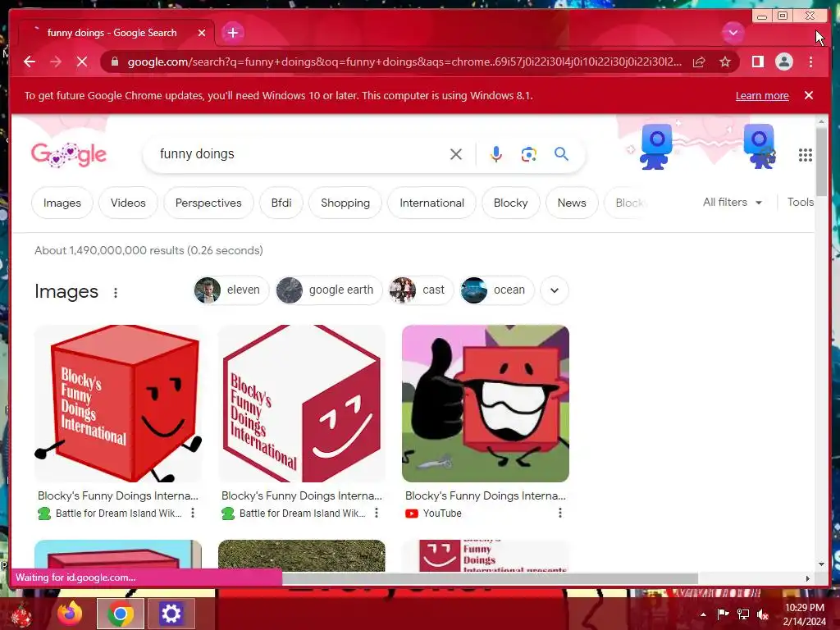
Task: Open the tab search dropdown in title bar
Action: click(733, 33)
